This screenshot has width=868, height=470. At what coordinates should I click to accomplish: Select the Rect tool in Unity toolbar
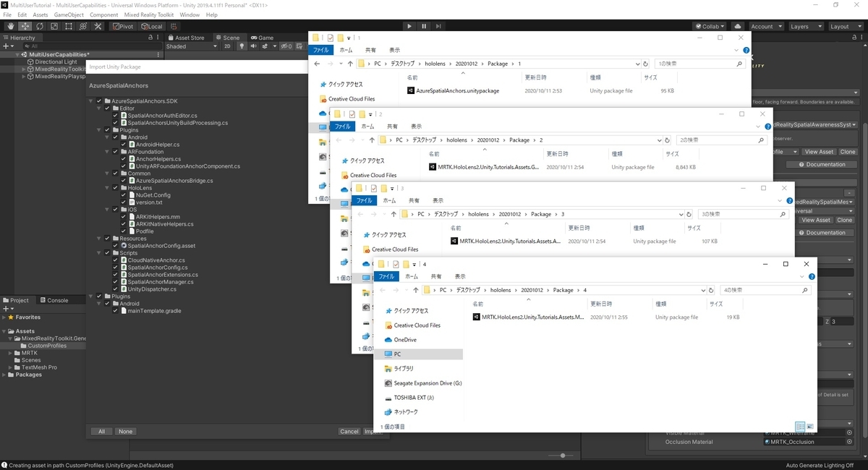click(69, 26)
